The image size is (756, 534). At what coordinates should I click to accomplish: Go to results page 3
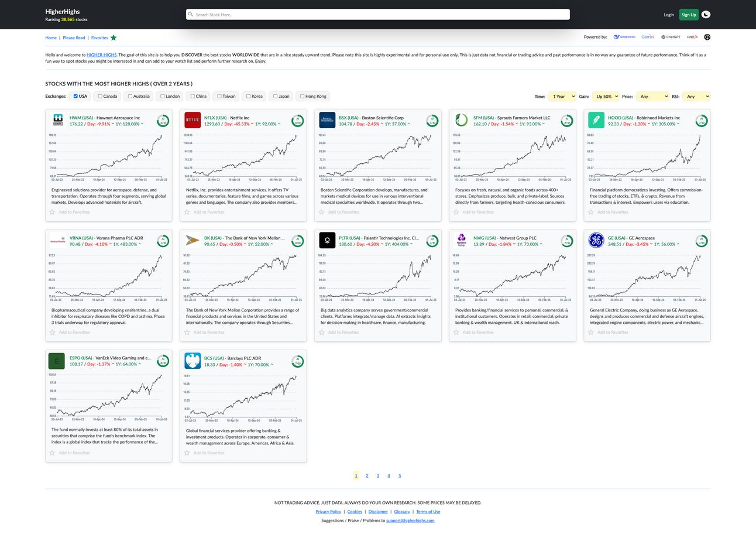[x=378, y=475]
